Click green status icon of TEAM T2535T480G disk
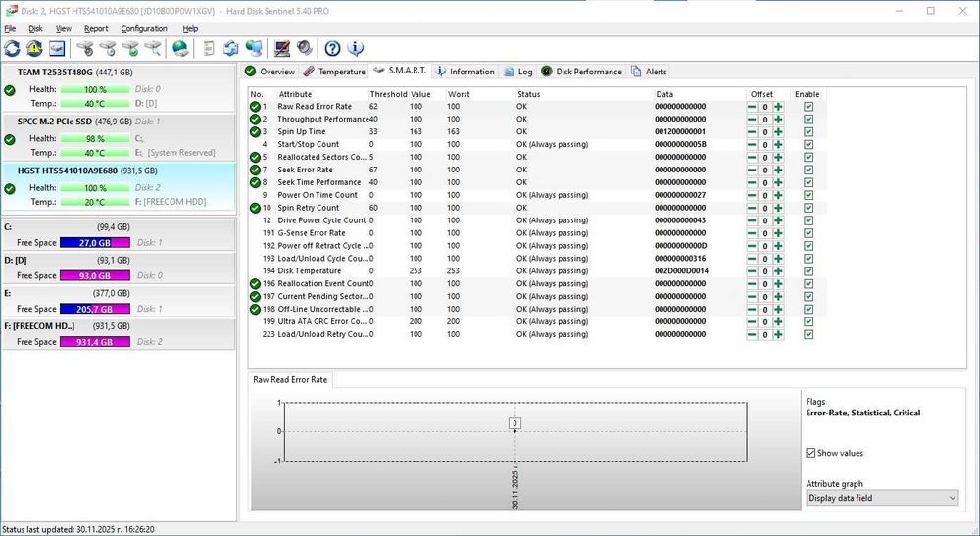980x536 pixels. point(10,90)
